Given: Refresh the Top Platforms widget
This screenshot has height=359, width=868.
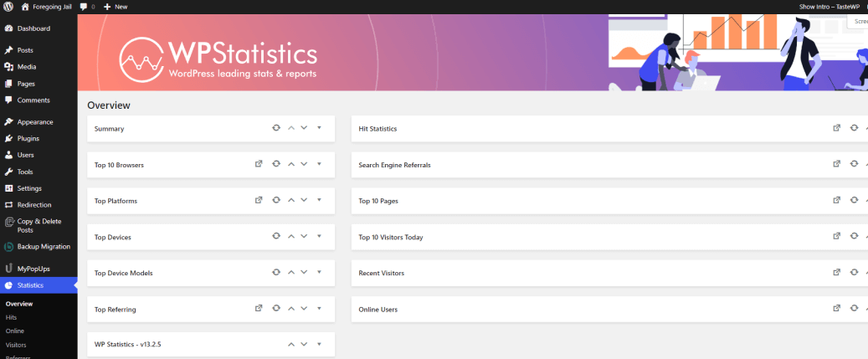Looking at the screenshot, I should pos(275,200).
